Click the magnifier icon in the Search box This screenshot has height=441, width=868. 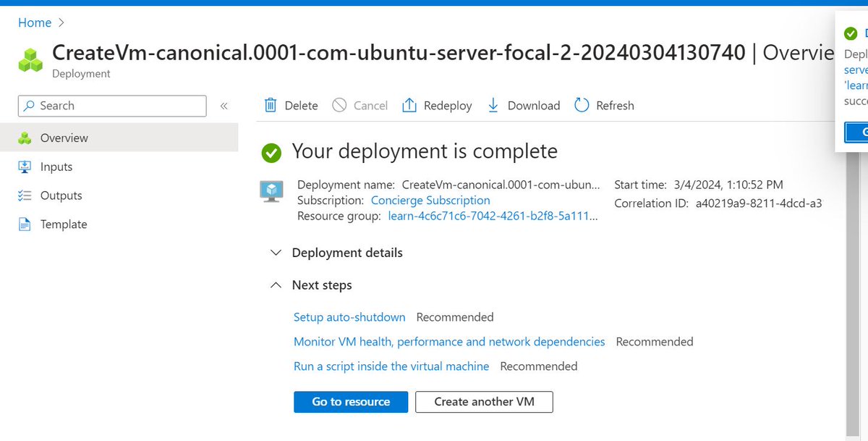tap(29, 106)
